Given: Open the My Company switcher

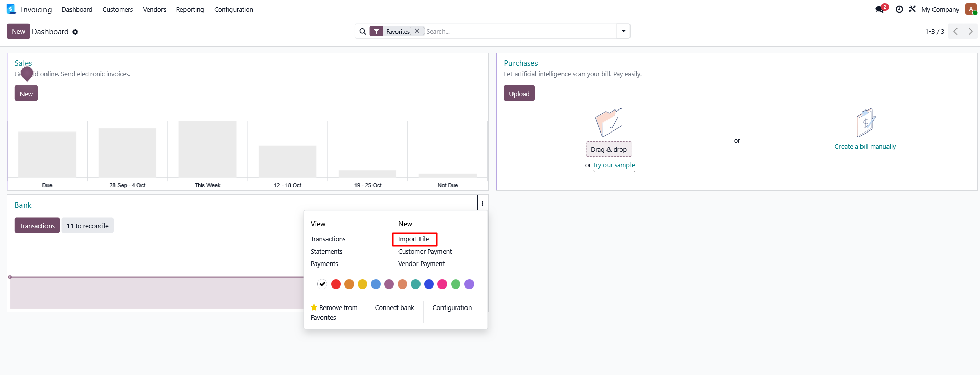Looking at the screenshot, I should click(x=940, y=9).
